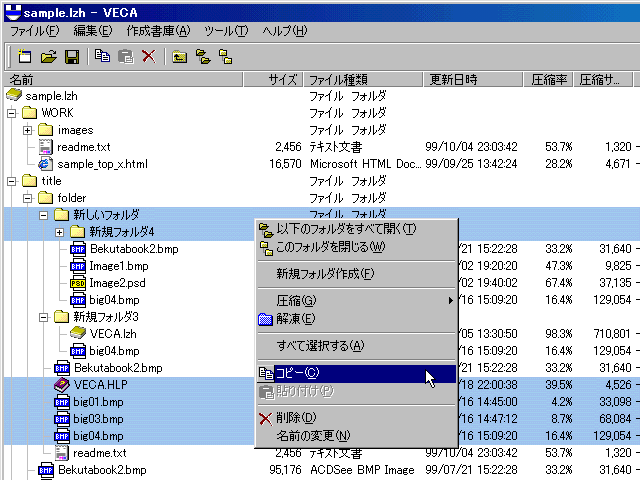Open the ヘルプ(H) menu
The width and height of the screenshot is (640, 480).
point(285,31)
